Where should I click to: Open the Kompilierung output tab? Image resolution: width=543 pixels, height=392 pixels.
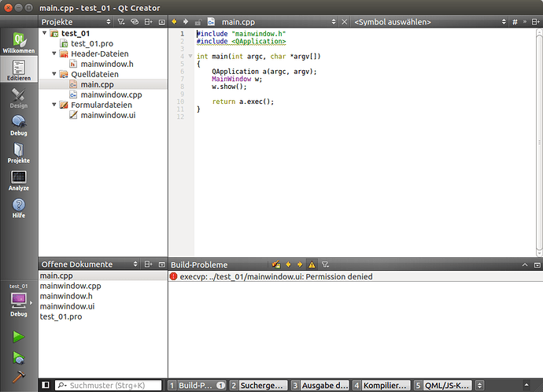[x=381, y=385]
